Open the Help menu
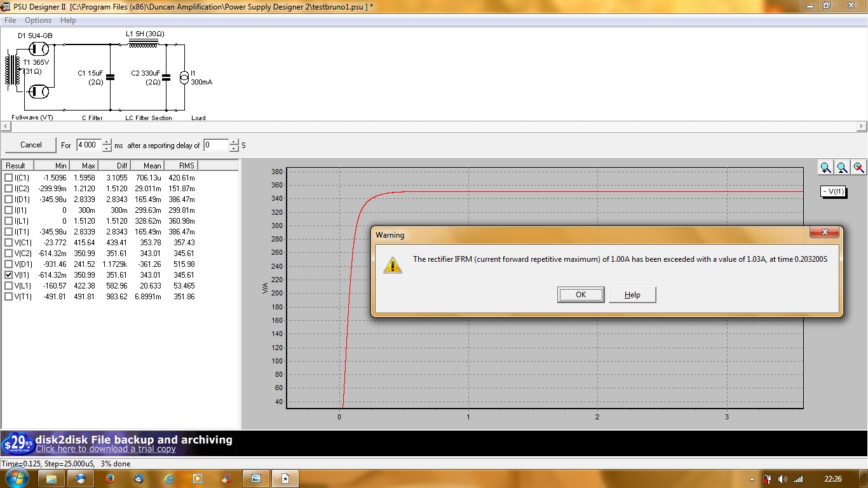This screenshot has width=868, height=488. point(68,20)
